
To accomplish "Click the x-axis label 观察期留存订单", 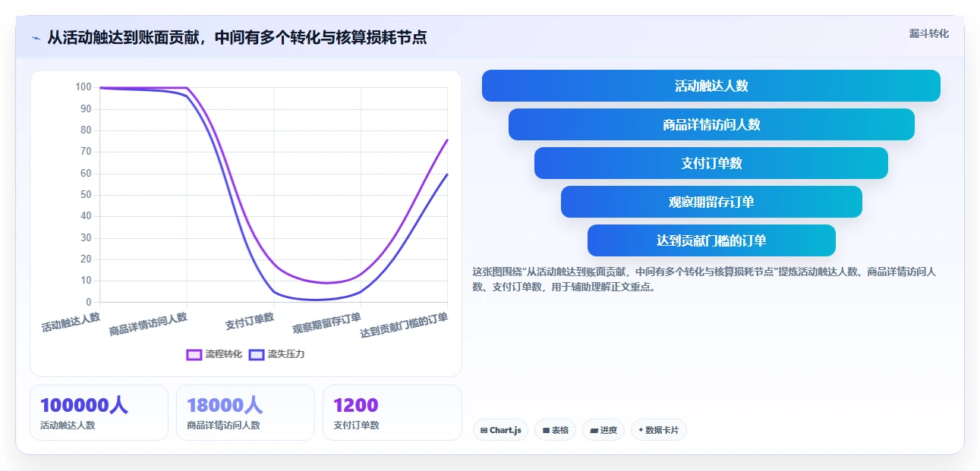I will [327, 323].
